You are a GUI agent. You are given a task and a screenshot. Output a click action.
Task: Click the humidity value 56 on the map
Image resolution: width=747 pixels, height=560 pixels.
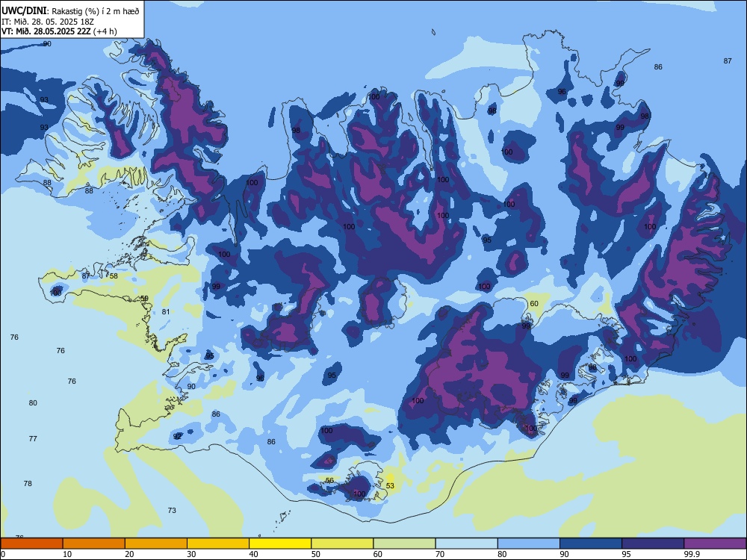329,480
